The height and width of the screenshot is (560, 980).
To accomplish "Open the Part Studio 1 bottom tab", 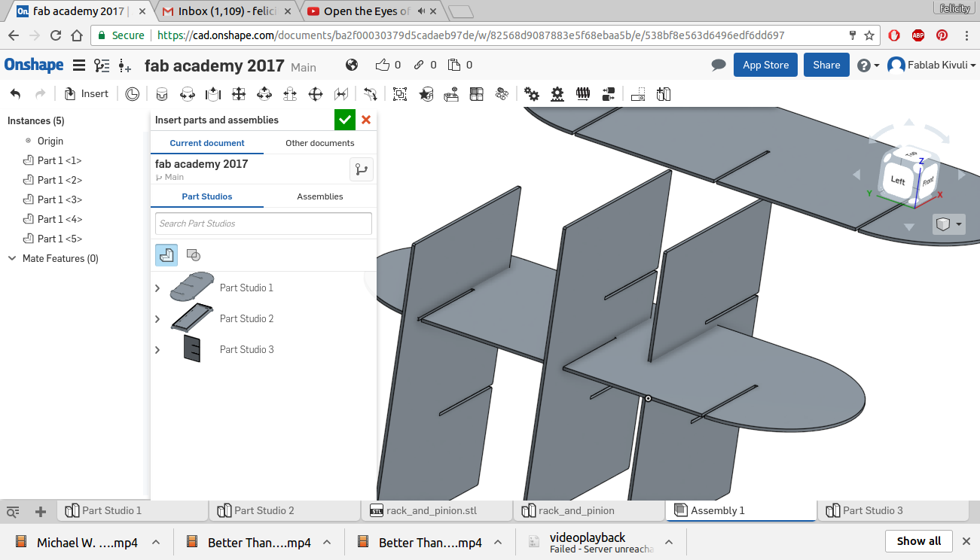I will tap(133, 511).
